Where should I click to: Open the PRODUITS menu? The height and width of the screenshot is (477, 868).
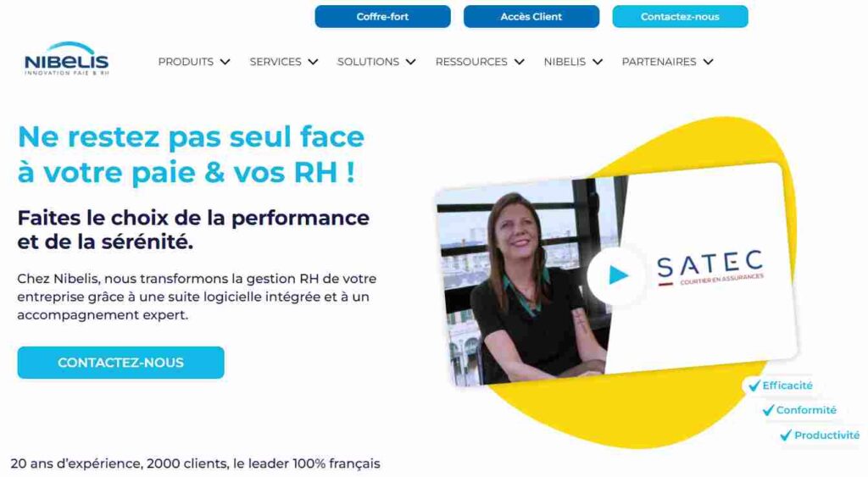(x=186, y=62)
